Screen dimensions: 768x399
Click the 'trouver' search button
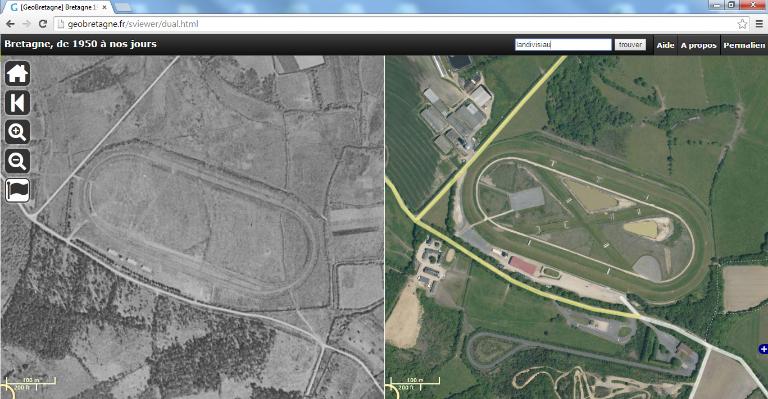coord(630,45)
